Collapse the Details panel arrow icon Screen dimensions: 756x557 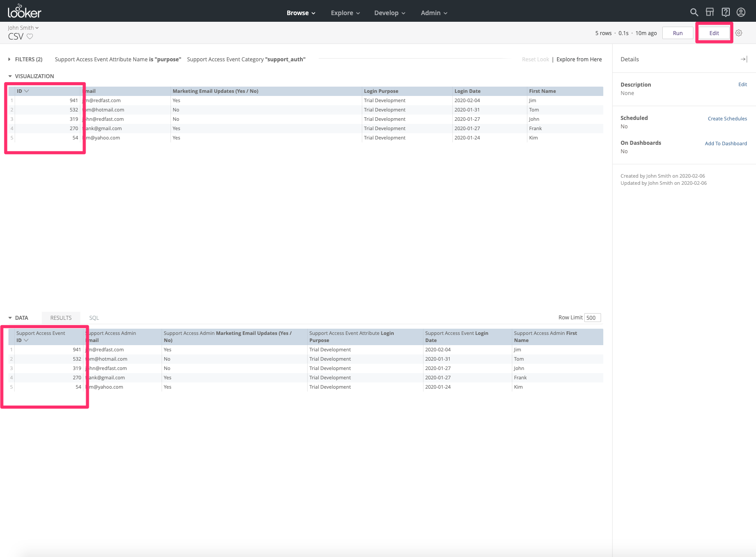tap(744, 59)
